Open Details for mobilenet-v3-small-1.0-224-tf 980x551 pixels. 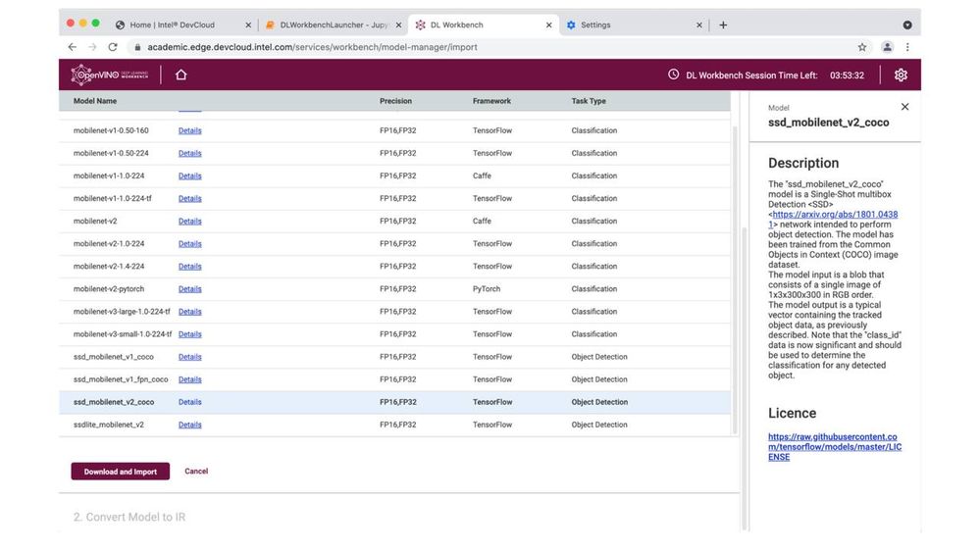tap(190, 334)
